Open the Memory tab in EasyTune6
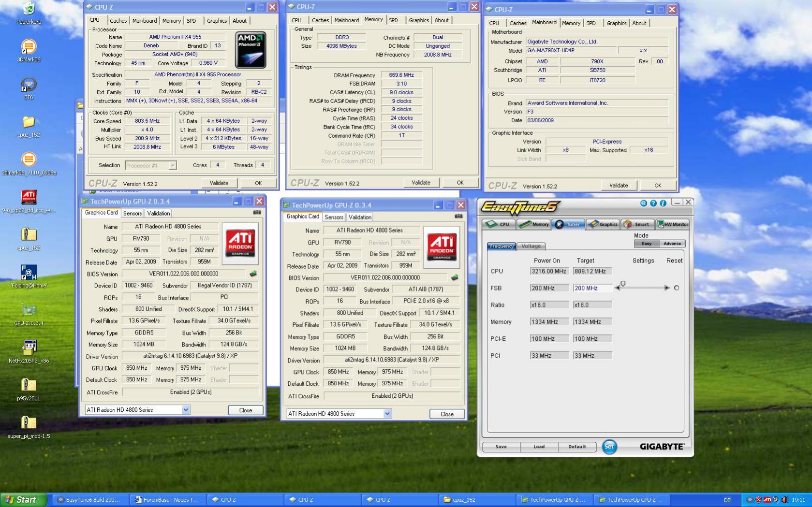This screenshot has height=507, width=812. (x=534, y=224)
